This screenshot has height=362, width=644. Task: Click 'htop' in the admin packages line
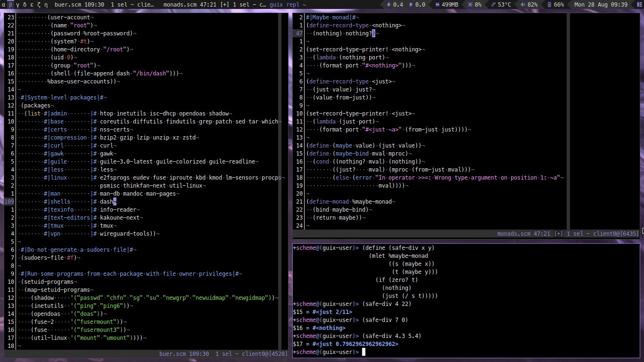tap(107, 114)
